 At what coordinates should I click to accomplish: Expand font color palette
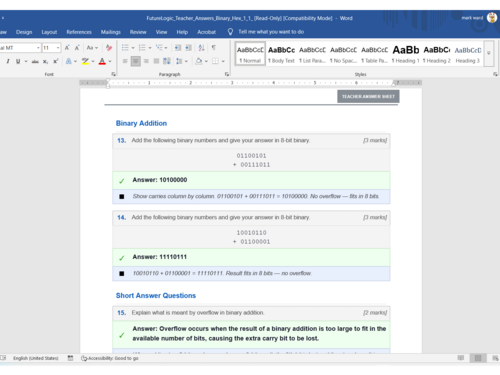pos(110,61)
